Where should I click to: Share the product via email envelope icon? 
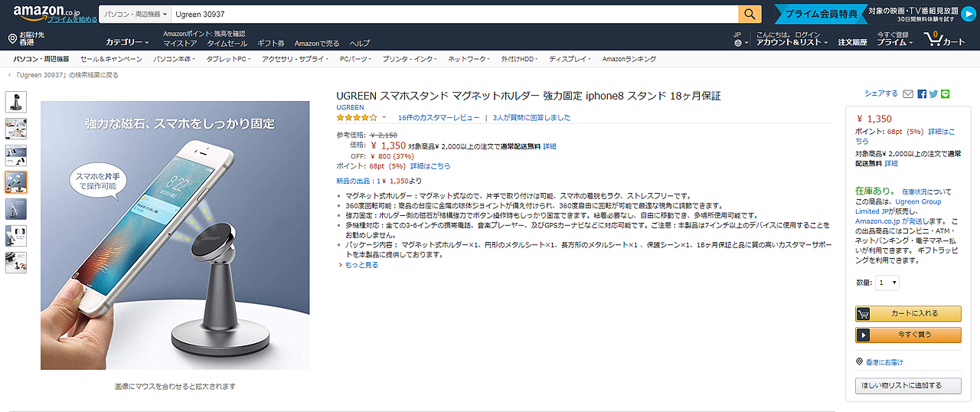(908, 94)
